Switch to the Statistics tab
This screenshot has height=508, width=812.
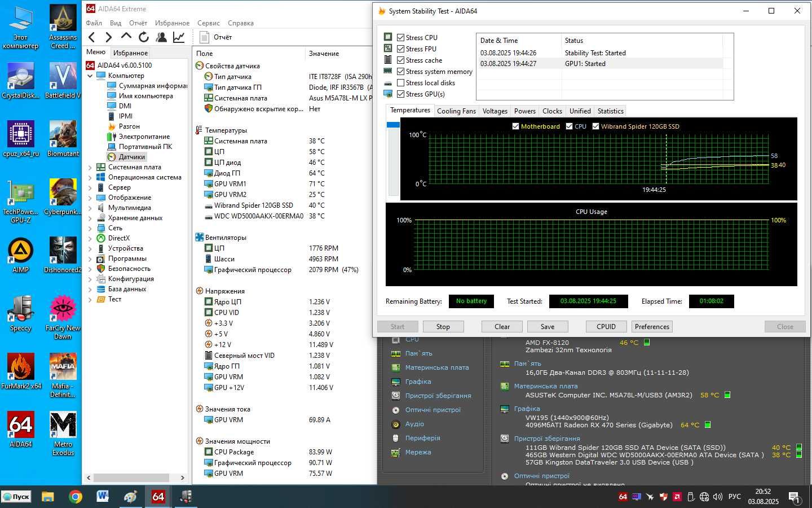point(610,111)
